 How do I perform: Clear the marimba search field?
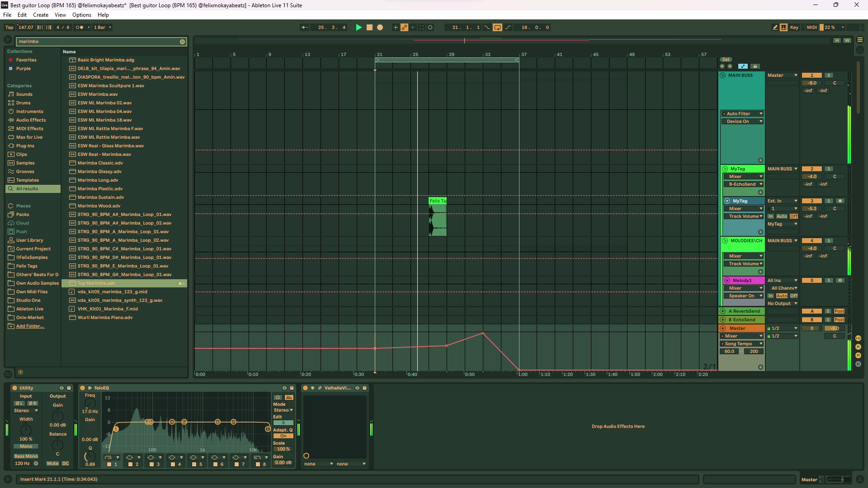point(183,42)
